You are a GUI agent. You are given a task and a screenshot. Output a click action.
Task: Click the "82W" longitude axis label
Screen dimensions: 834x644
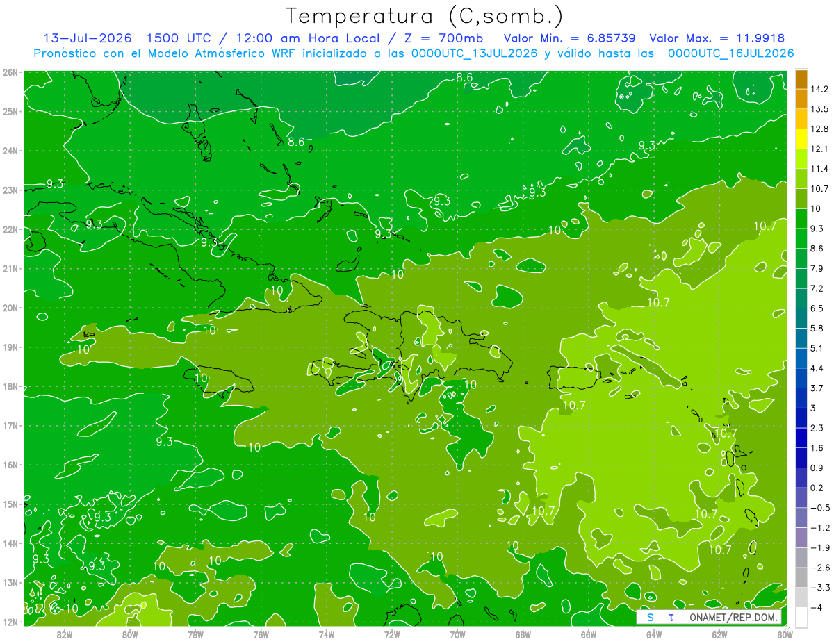click(x=64, y=634)
